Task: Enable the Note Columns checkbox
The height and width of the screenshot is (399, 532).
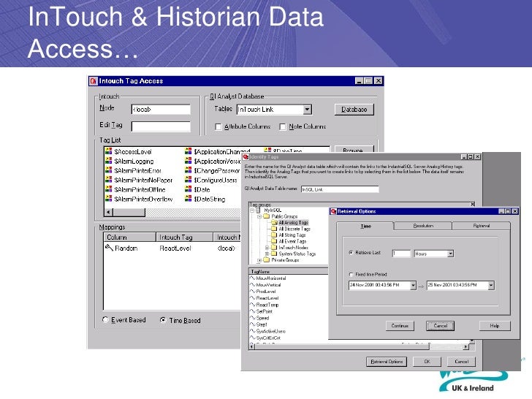Action: [283, 127]
